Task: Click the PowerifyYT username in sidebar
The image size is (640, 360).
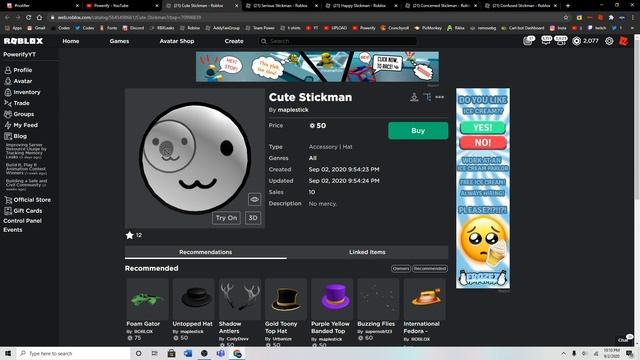Action: pyautogui.click(x=19, y=54)
